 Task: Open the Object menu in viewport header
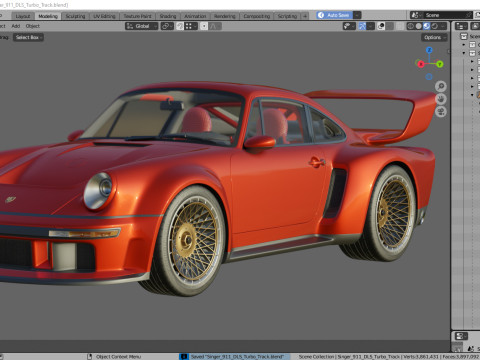click(x=33, y=26)
